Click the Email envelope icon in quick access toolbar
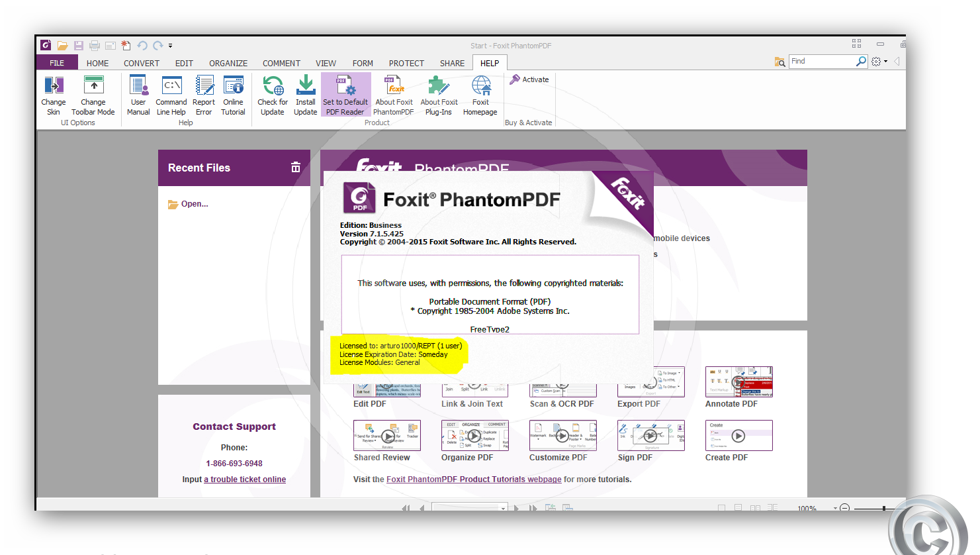This screenshot has width=980, height=555. click(x=111, y=46)
